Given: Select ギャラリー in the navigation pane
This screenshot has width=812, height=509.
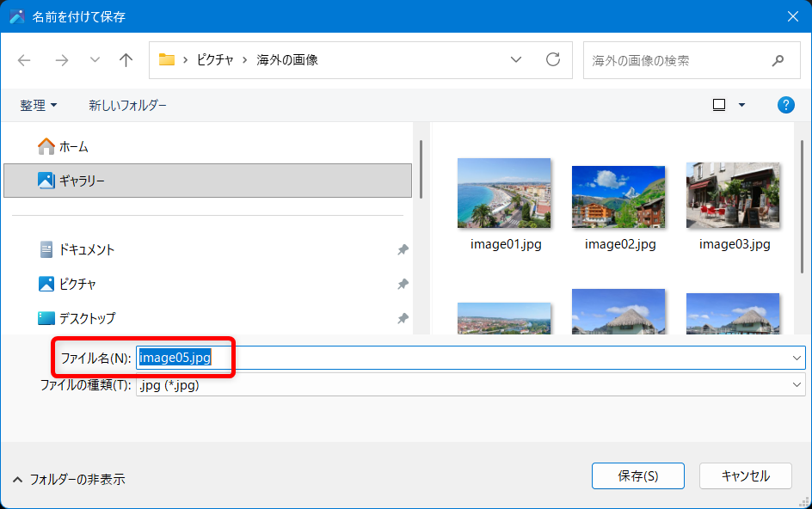Looking at the screenshot, I should (207, 181).
